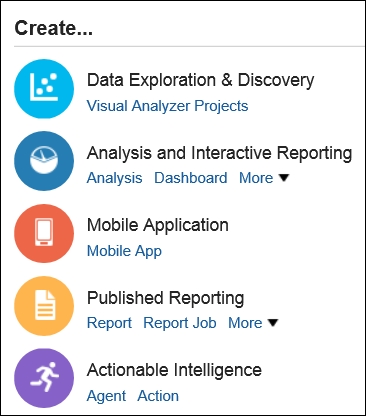Click the Data Exploration scatter chart icon
Image resolution: width=366 pixels, height=416 pixels.
click(x=44, y=89)
